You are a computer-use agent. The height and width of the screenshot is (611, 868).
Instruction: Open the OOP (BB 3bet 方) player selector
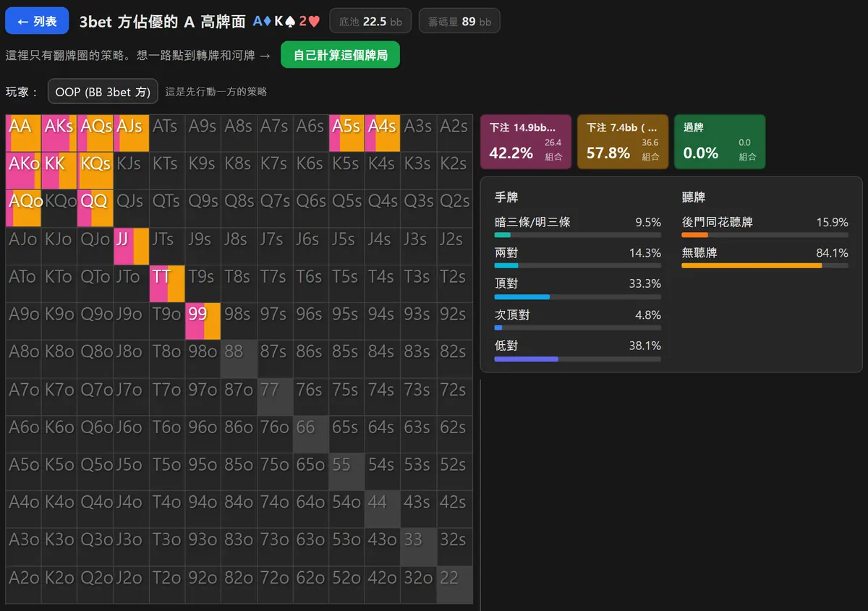point(103,92)
